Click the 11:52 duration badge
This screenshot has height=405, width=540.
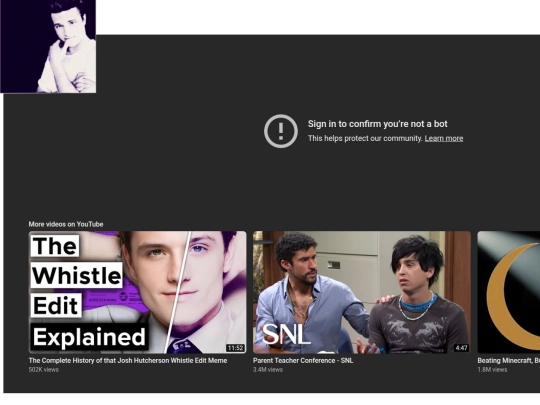235,348
